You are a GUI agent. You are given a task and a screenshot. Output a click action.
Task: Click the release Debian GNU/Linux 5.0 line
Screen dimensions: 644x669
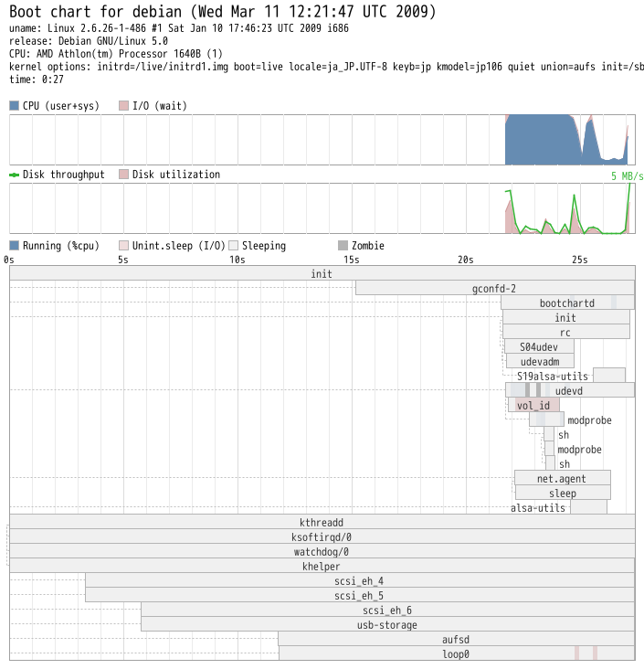coord(89,41)
